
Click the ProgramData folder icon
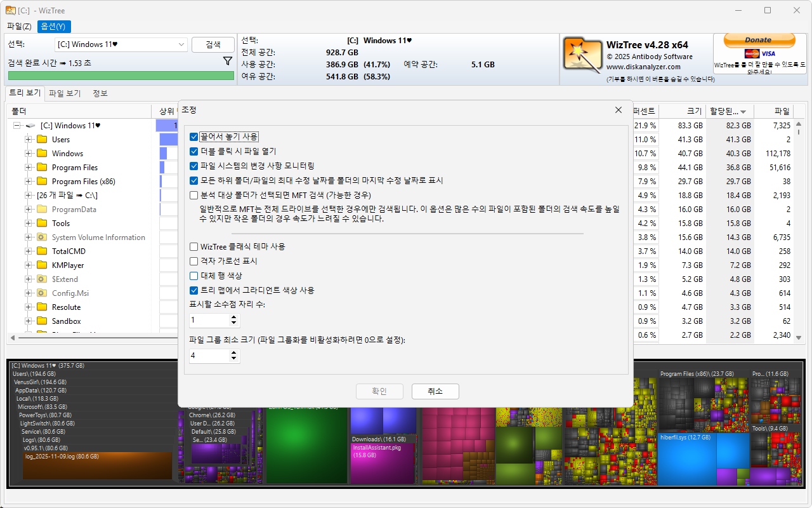point(43,210)
